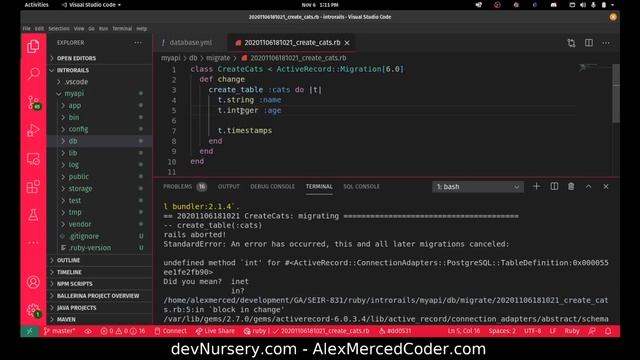
Task: Click the open changes compare icon
Action: 571,43
